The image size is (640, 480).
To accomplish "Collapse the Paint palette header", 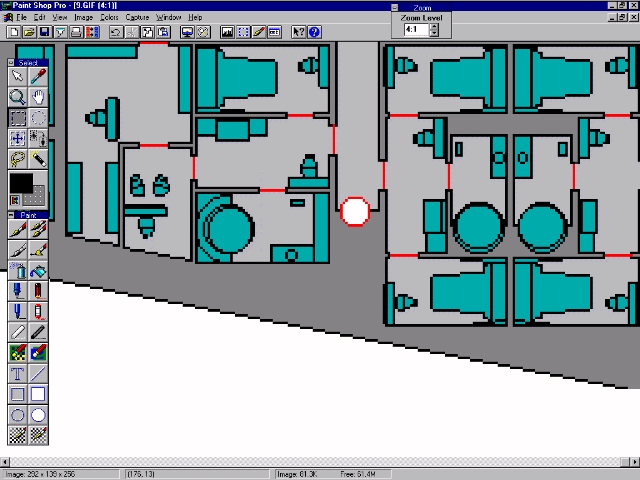I will coord(13,215).
